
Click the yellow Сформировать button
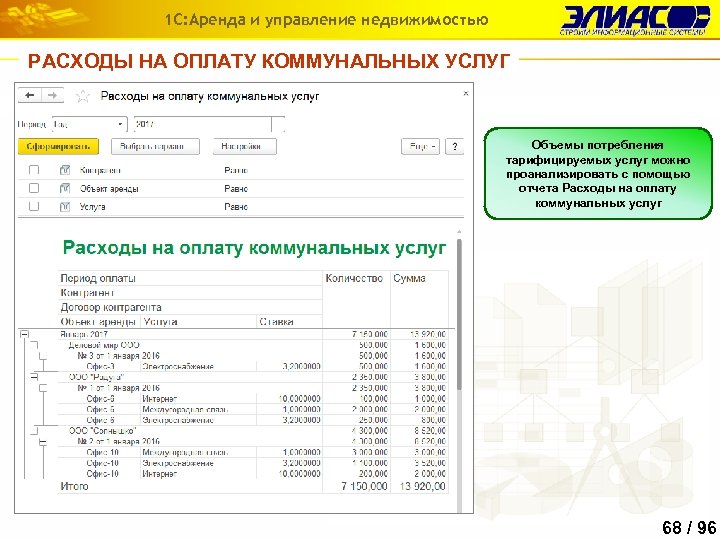(58, 146)
